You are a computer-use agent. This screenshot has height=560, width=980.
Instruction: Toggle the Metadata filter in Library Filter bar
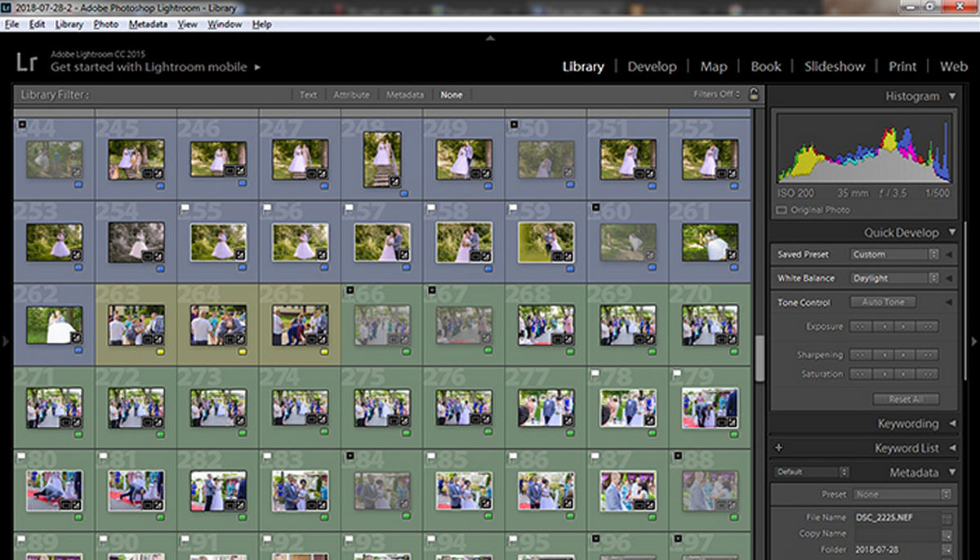coord(404,95)
